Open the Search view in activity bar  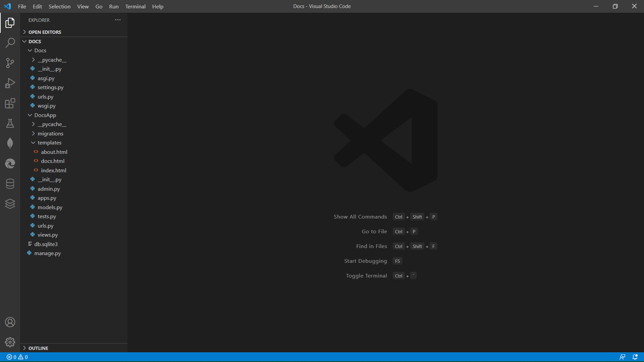pos(10,43)
